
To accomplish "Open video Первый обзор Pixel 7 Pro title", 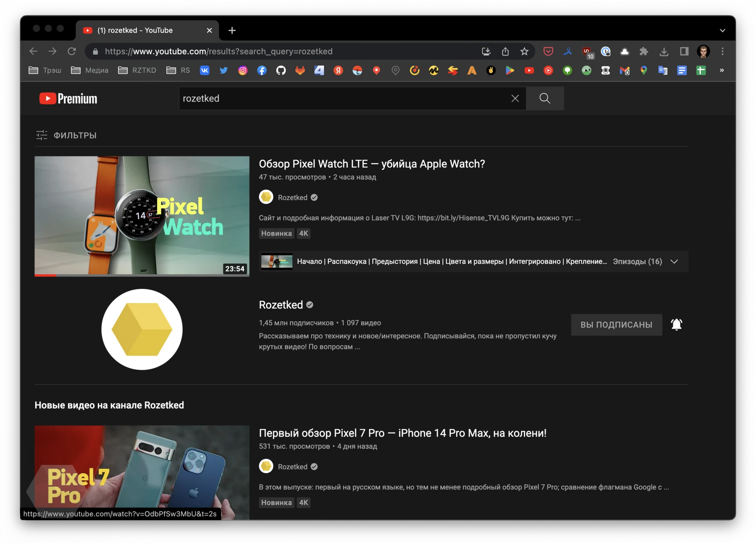I will click(x=403, y=433).
